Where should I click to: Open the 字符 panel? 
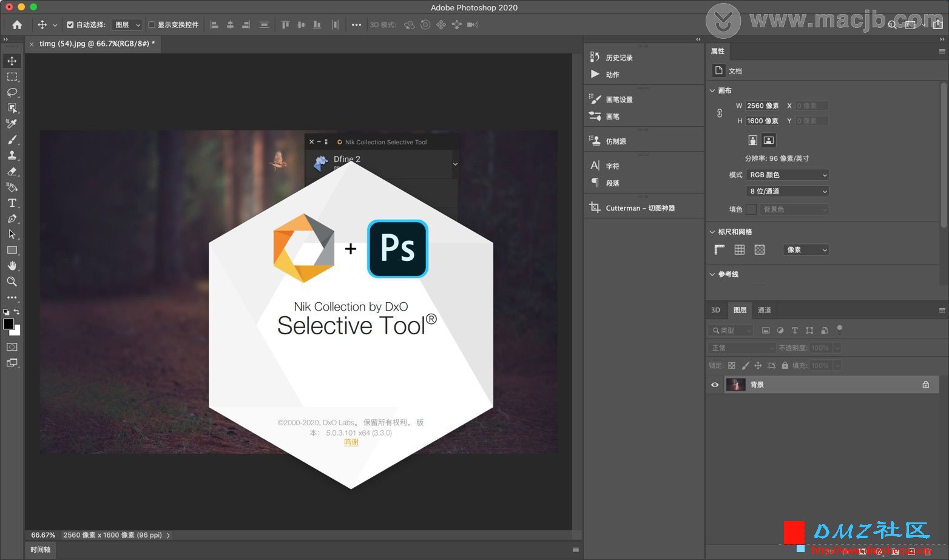(x=605, y=166)
